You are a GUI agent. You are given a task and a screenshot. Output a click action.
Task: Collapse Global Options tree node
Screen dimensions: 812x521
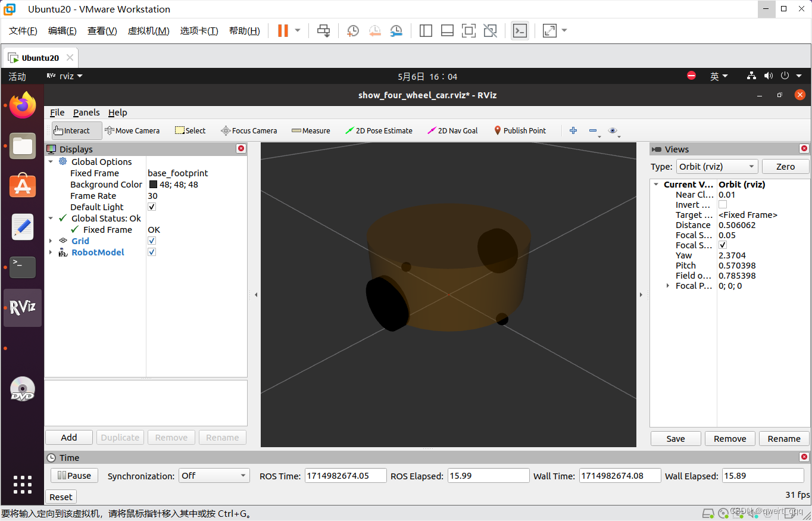coord(51,162)
